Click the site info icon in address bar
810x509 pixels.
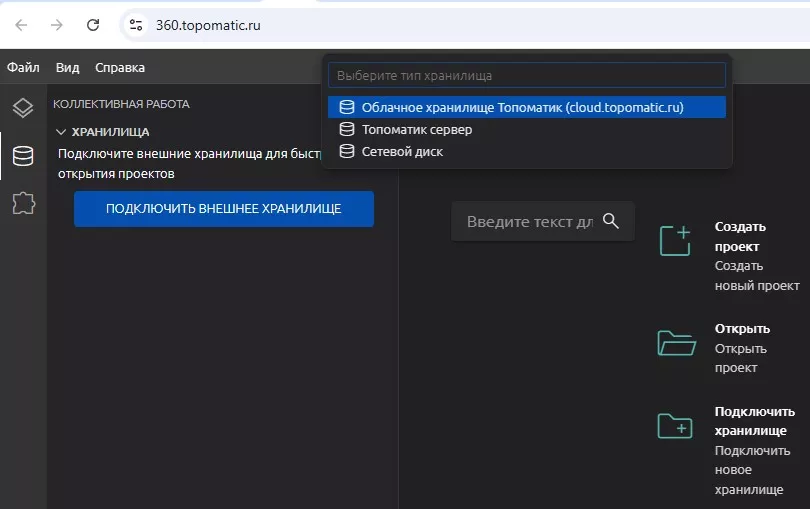(x=136, y=25)
